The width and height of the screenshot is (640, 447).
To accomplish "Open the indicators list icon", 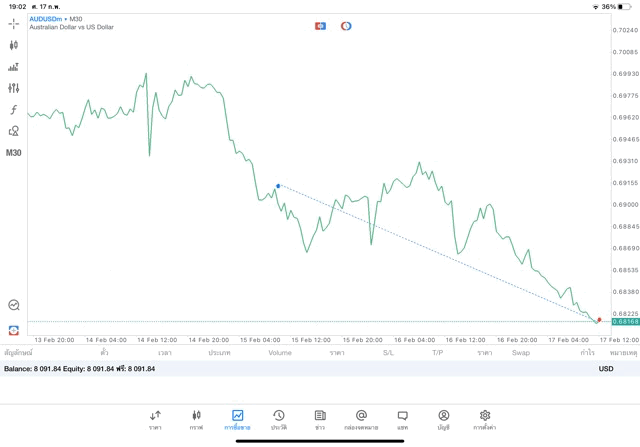I will click(13, 67).
